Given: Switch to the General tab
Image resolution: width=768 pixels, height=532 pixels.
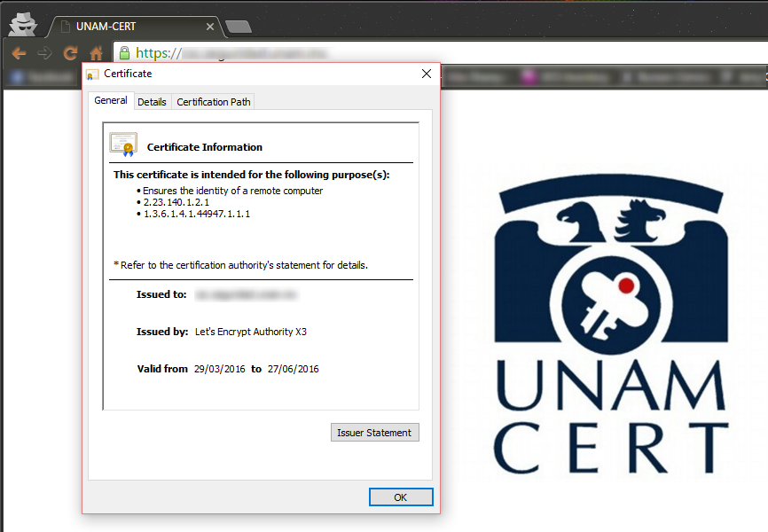Looking at the screenshot, I should [x=111, y=100].
